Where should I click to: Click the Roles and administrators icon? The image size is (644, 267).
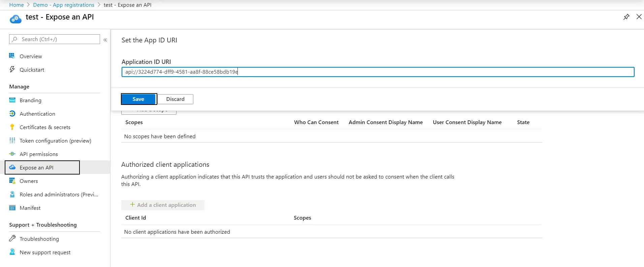click(x=12, y=194)
